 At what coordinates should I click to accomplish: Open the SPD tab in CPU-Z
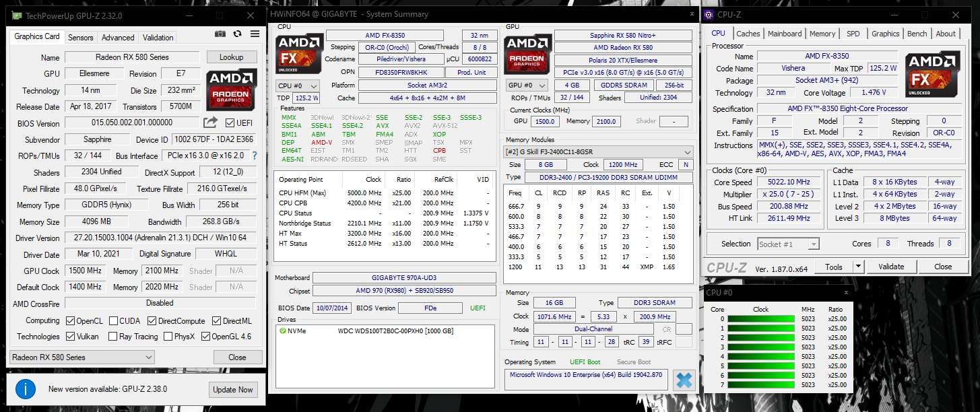coord(853,34)
